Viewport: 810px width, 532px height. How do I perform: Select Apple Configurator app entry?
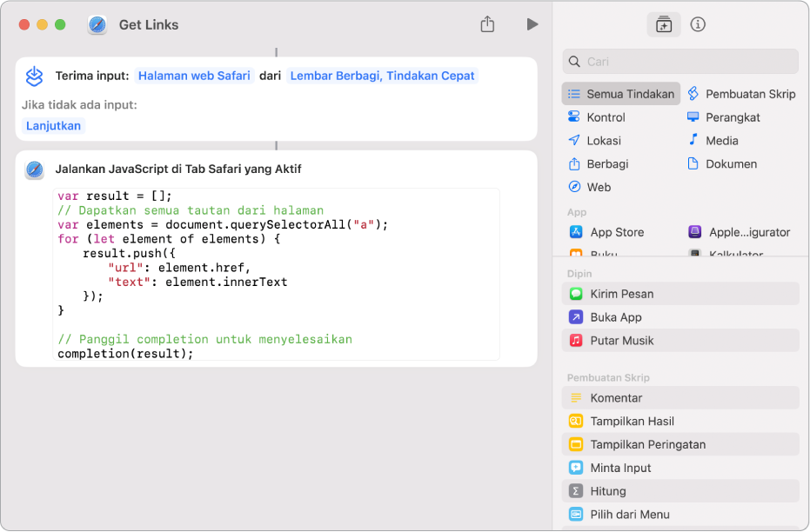[740, 232]
